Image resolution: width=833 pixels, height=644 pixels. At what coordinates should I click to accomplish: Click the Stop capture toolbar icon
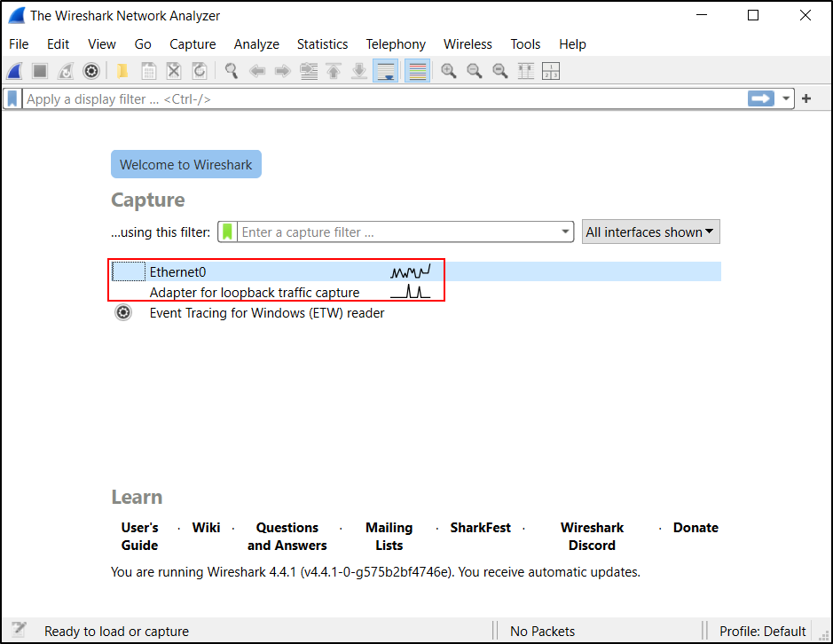coord(40,71)
